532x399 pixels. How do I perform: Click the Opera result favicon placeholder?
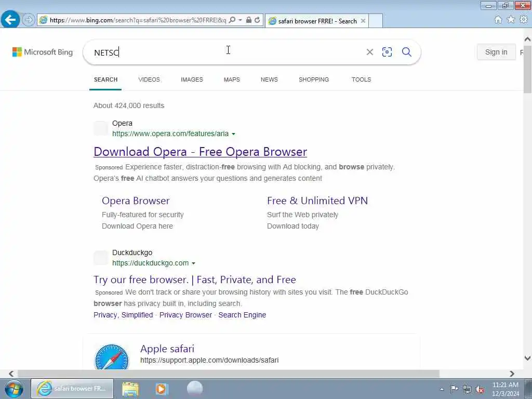pos(100,128)
